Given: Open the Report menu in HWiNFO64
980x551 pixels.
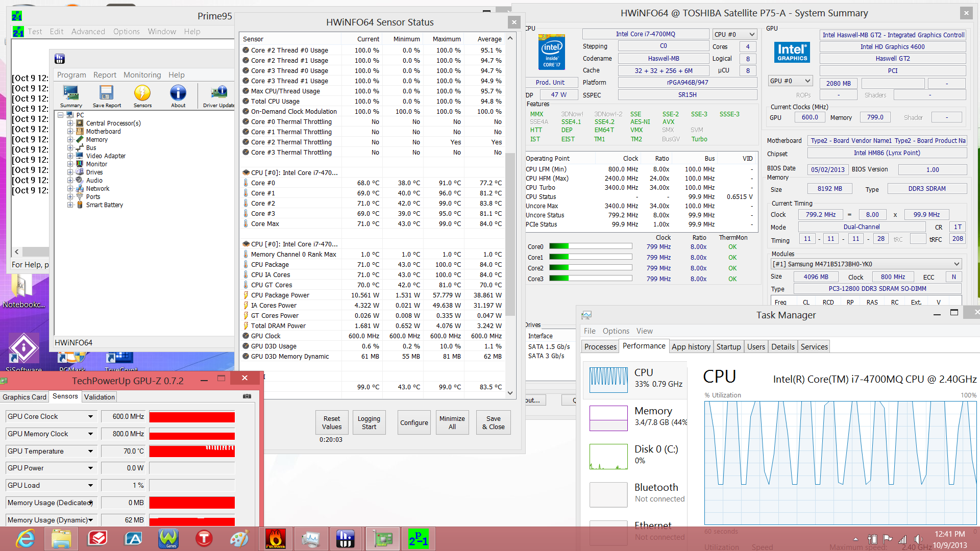Looking at the screenshot, I should coord(105,75).
